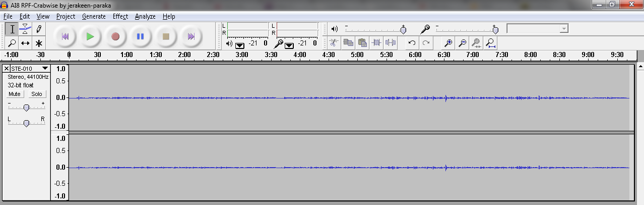Expand the microphone input meter dropdown
The width and height of the screenshot is (644, 205).
click(x=289, y=45)
